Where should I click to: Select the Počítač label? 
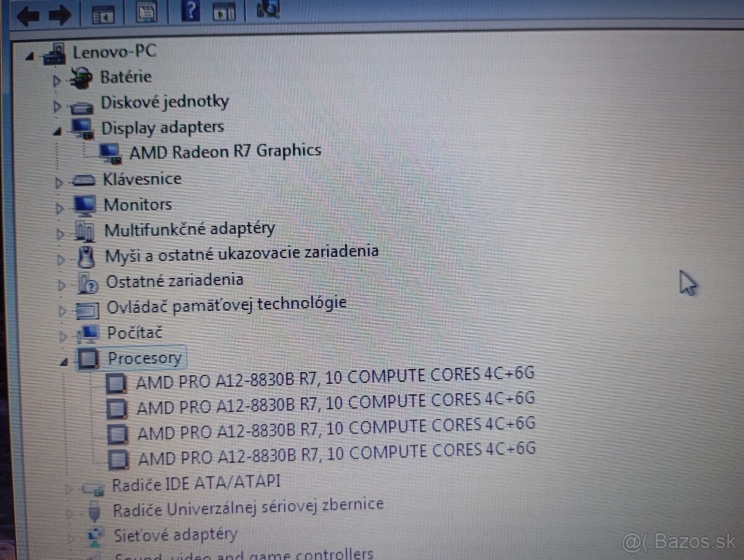point(135,332)
